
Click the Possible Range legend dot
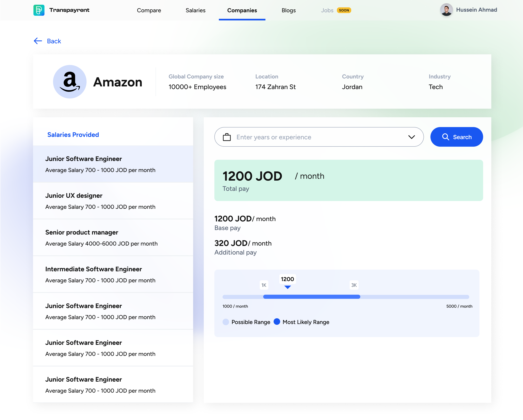coord(226,322)
